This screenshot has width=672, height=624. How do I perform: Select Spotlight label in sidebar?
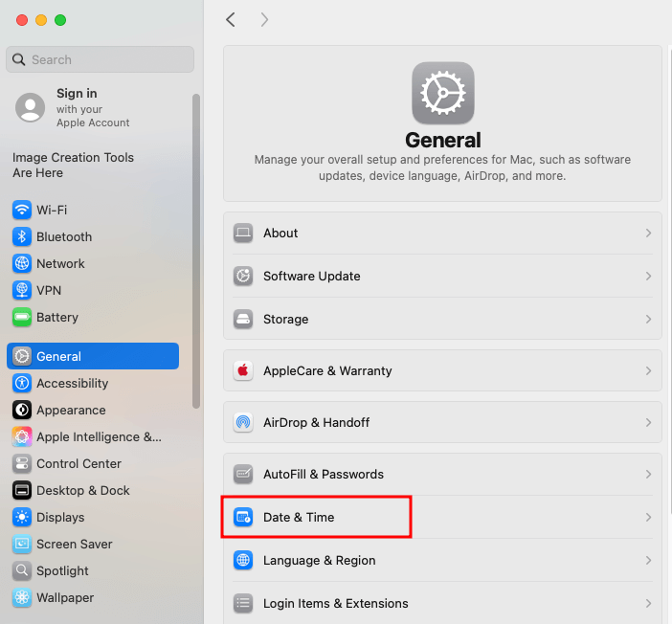pos(62,570)
